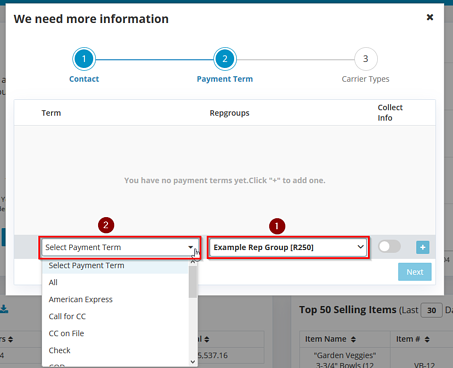Open the Select Payment Term dropdown
This screenshot has height=368, width=453.
click(x=119, y=247)
